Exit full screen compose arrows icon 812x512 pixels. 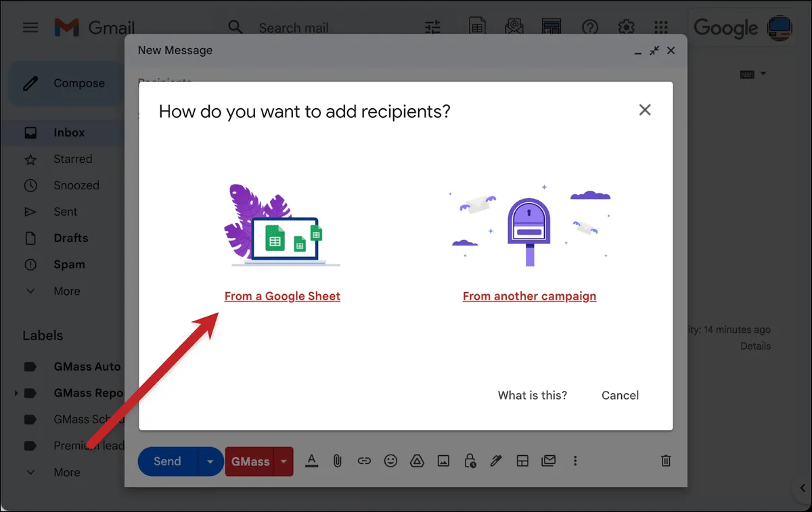tap(654, 51)
